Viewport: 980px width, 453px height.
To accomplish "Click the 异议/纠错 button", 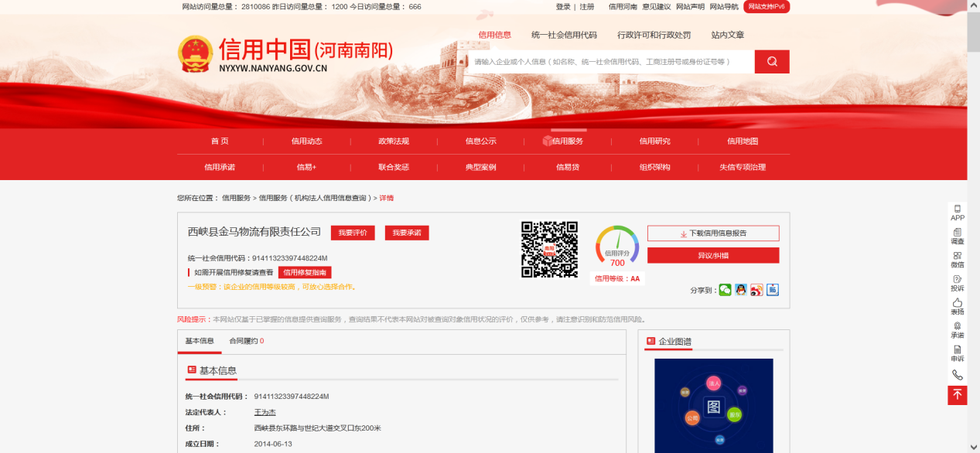I will [x=713, y=255].
